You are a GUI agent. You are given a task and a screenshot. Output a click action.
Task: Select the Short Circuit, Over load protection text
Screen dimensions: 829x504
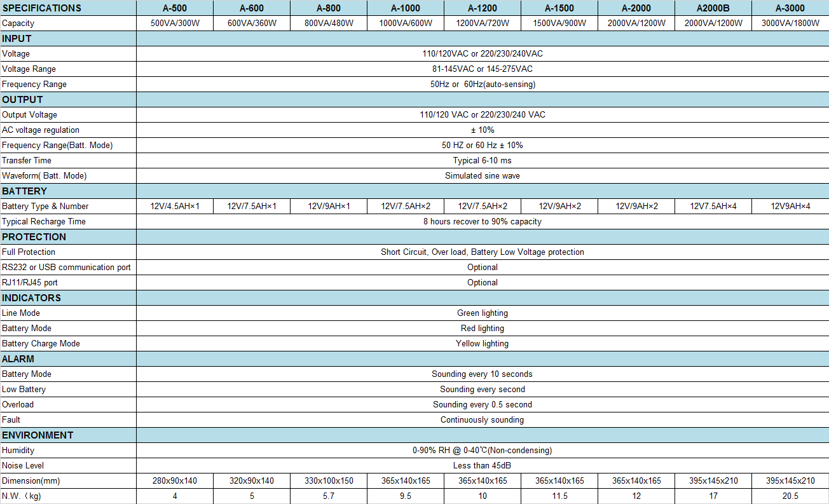click(x=483, y=252)
